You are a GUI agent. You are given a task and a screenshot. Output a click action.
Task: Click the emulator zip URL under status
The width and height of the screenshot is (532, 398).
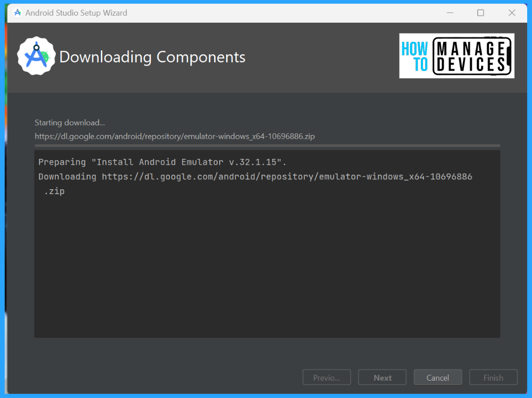[175, 137]
